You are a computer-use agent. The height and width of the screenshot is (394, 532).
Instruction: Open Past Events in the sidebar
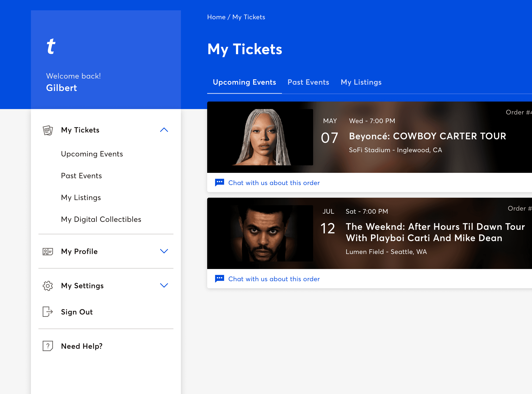coord(81,176)
